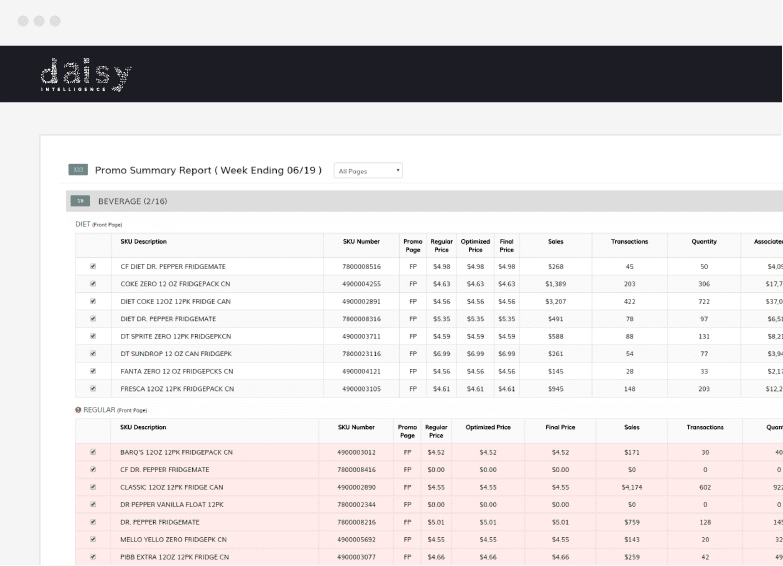Toggle checkbox for MELLO YELLO ZERO FRIDGEPK CN
The width and height of the screenshot is (783, 566).
pyautogui.click(x=93, y=540)
